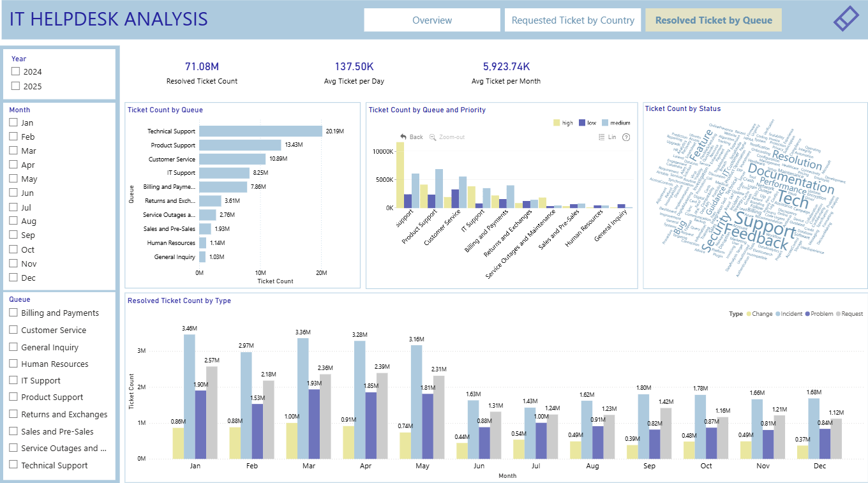The height and width of the screenshot is (483, 868).
Task: Click the Technical Support bar showing 20.19M
Action: tap(260, 131)
